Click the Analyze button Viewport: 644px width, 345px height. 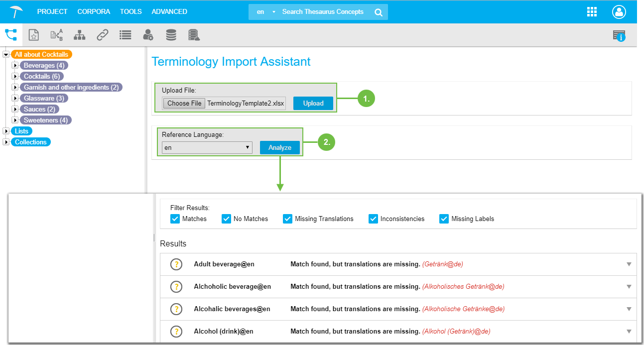point(279,148)
